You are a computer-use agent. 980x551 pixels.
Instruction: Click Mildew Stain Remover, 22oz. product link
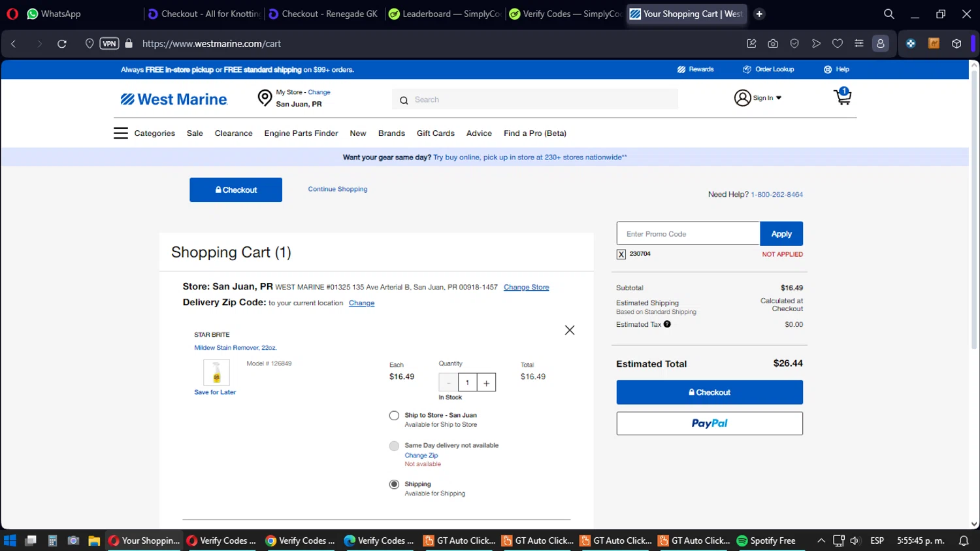(x=235, y=348)
